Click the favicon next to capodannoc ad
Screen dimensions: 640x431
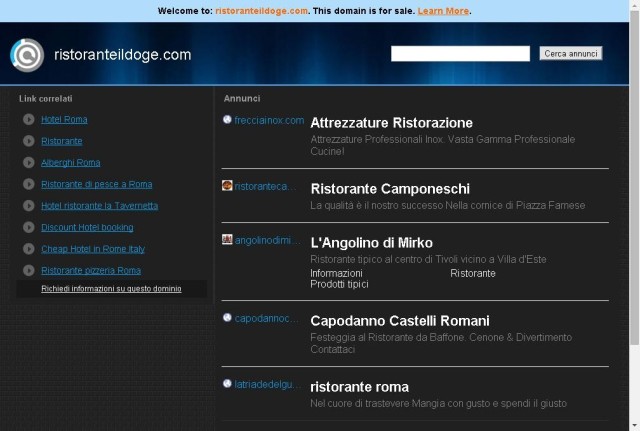click(x=227, y=318)
